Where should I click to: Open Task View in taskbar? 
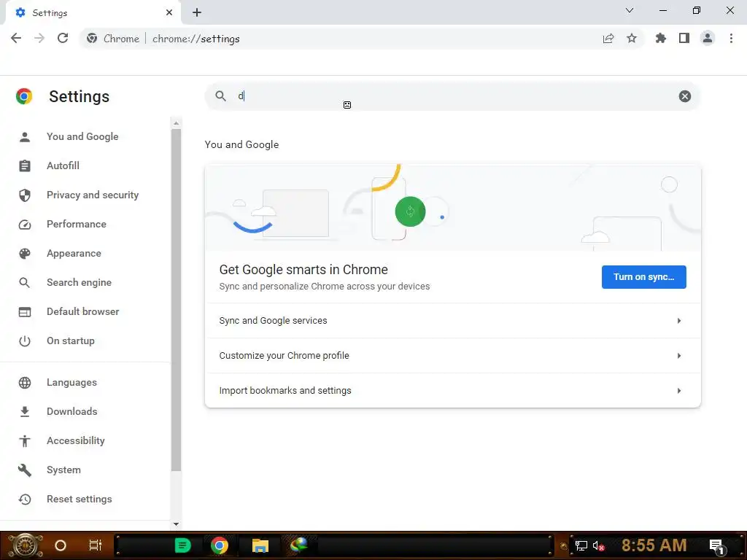click(x=96, y=545)
